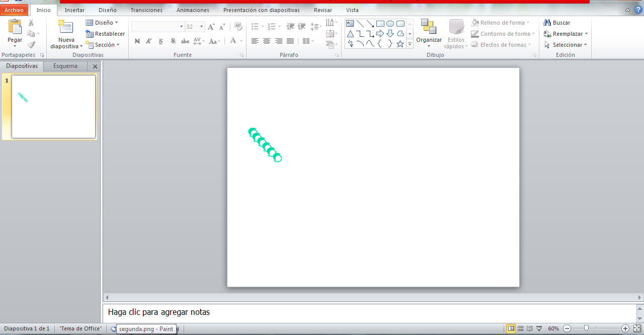This screenshot has width=644, height=335.
Task: Select the oval shape in gallery
Action: tap(390, 24)
